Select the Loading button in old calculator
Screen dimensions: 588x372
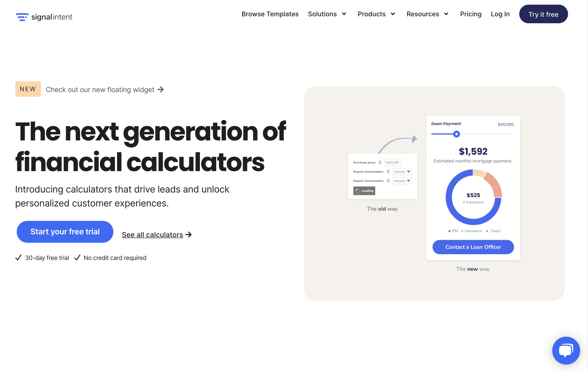tap(364, 191)
